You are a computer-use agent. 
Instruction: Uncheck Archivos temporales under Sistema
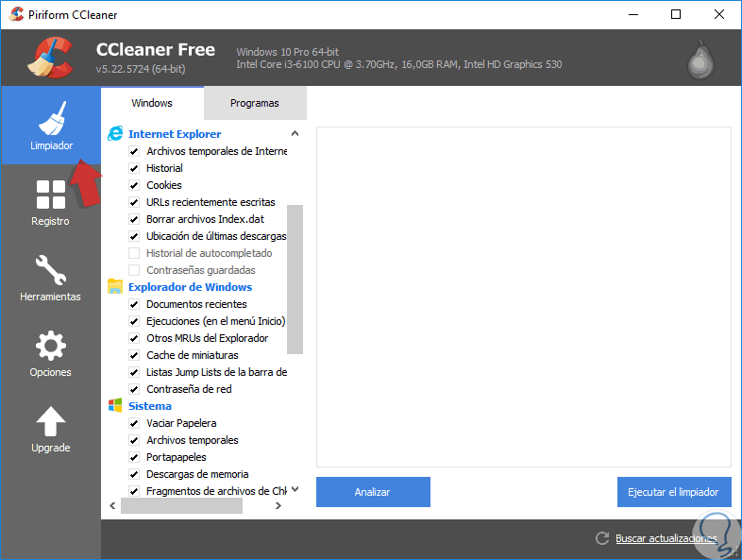click(134, 440)
